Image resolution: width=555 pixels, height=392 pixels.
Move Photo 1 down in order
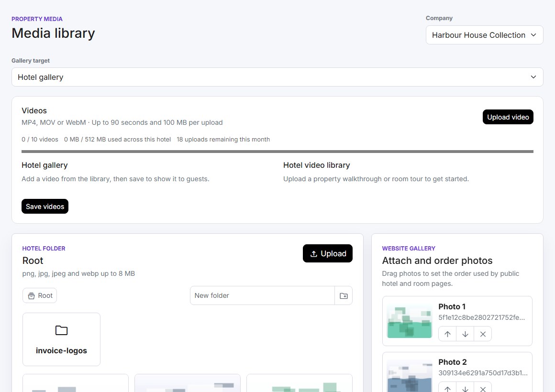pos(465,334)
